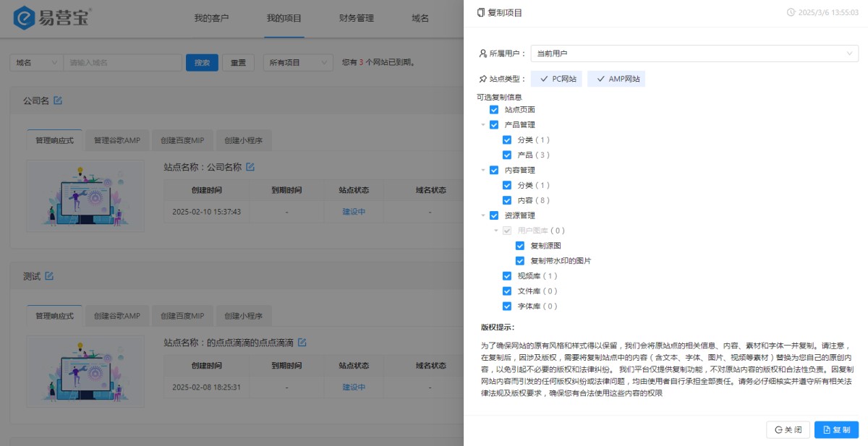868x446 pixels.
Task: Open the 所有项目 filter dropdown
Action: [x=299, y=63]
